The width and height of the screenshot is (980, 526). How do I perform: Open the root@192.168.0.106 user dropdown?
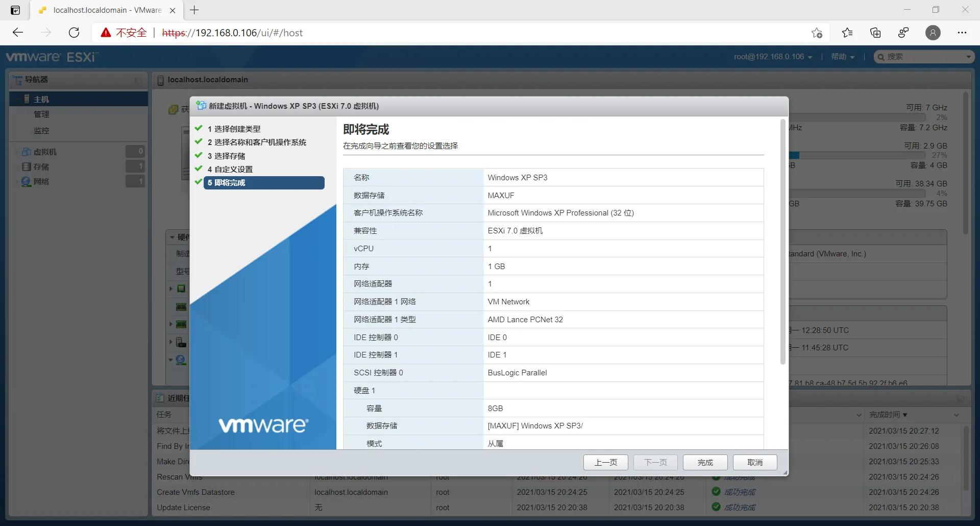(773, 57)
